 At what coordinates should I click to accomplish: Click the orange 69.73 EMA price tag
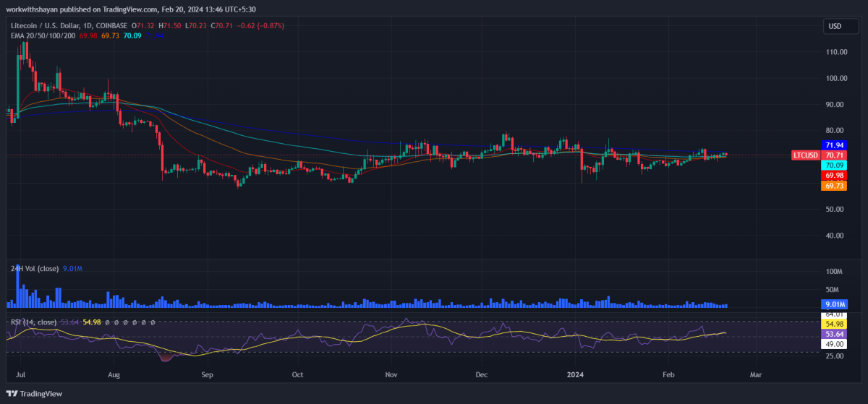pyautogui.click(x=834, y=186)
